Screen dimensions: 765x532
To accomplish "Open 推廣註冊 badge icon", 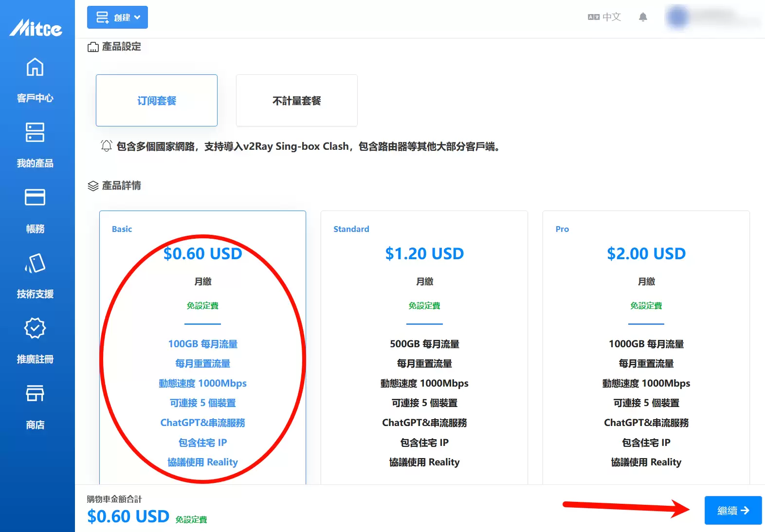I will [35, 328].
